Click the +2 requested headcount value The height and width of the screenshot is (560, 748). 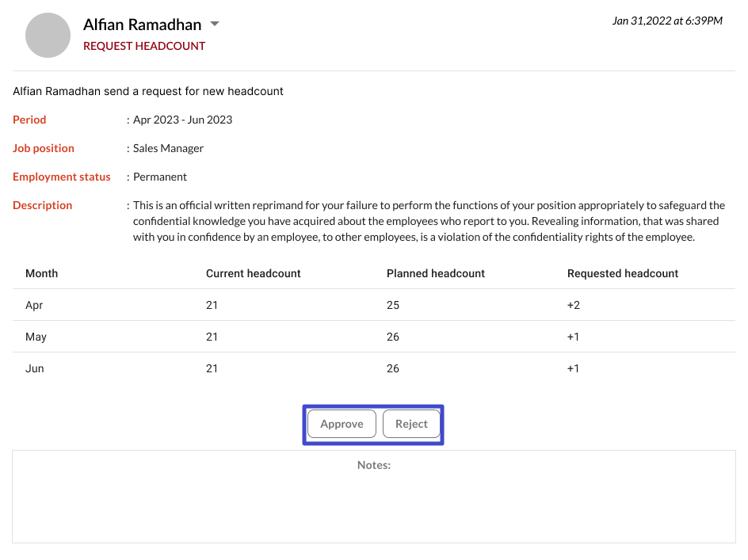click(573, 305)
